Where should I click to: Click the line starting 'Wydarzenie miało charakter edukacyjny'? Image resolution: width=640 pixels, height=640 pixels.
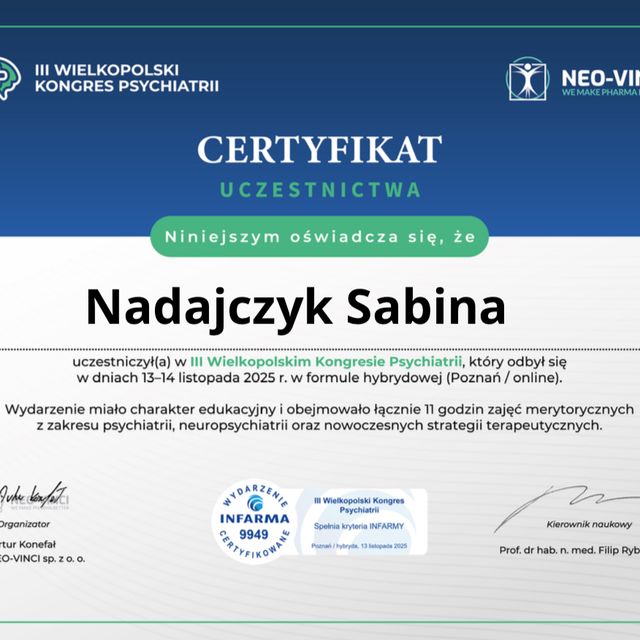click(319, 409)
